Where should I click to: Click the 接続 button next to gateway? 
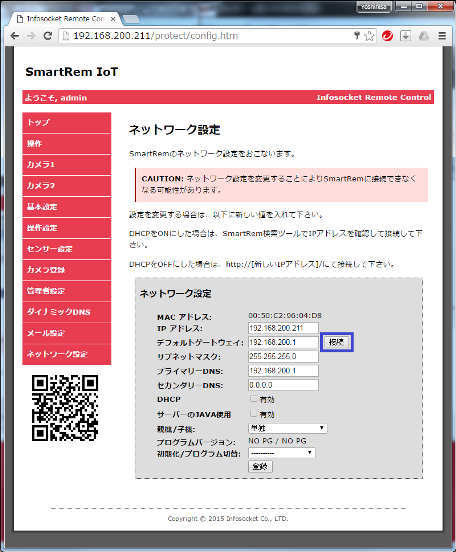[x=337, y=342]
